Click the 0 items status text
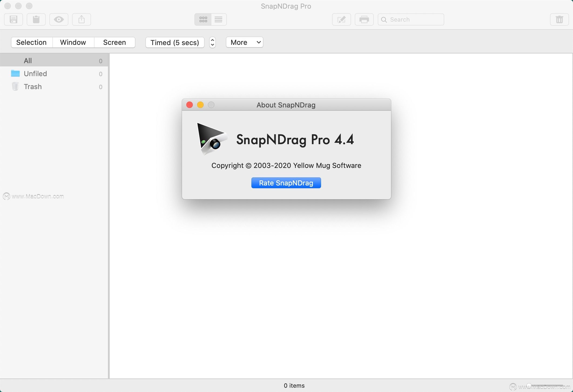The width and height of the screenshot is (573, 392). (x=294, y=386)
